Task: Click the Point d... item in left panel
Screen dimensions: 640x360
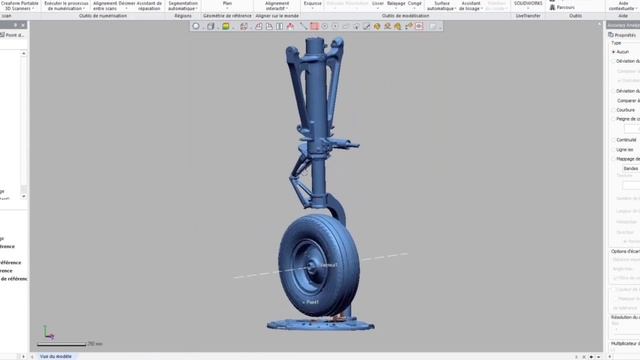Action: pyautogui.click(x=12, y=35)
